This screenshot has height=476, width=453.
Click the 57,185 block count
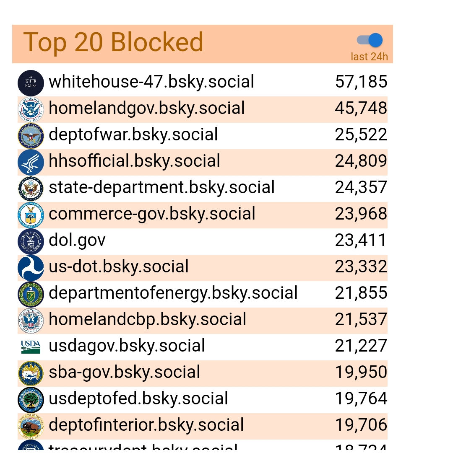361,82
